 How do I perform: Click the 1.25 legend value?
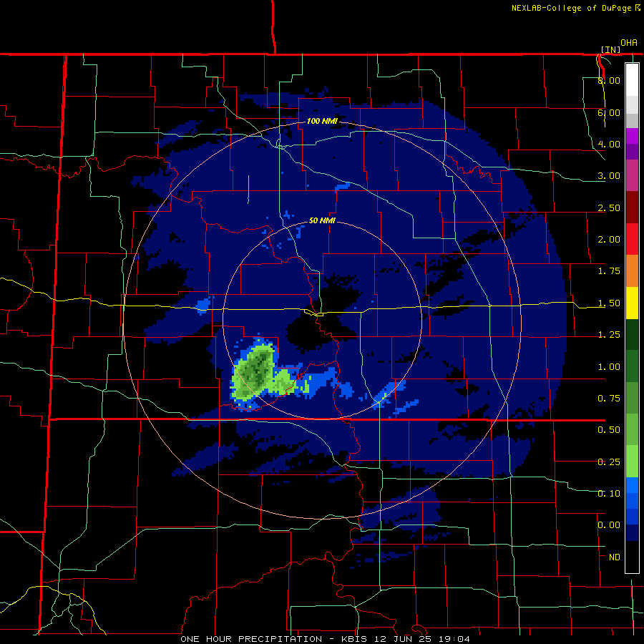(x=609, y=335)
